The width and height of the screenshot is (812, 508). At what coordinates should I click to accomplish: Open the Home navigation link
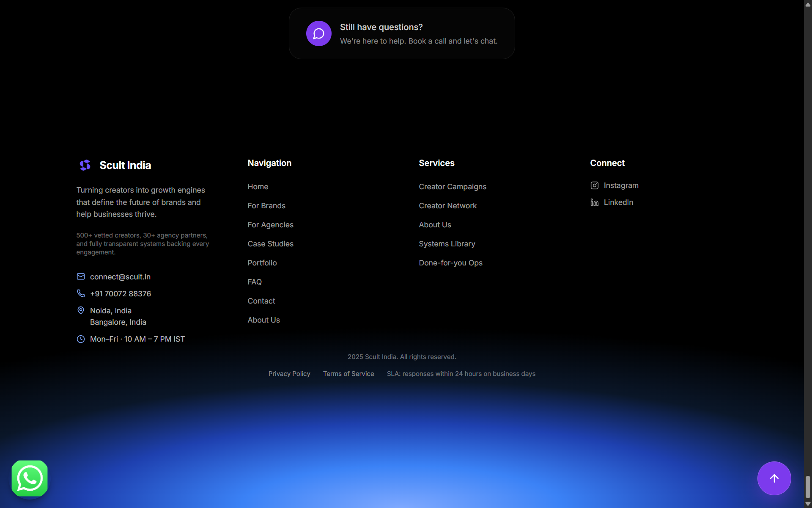[x=258, y=187]
